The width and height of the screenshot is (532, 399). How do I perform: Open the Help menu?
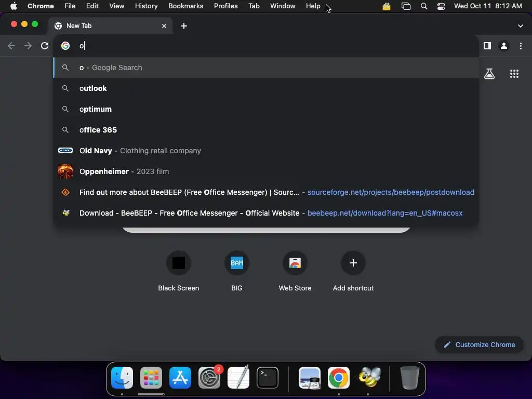coord(313,6)
